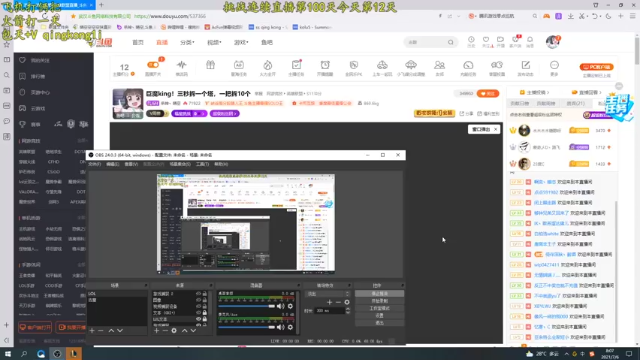The height and width of the screenshot is (360, 640).
Task: Expand the 游戏 dropdown in Douyu nav
Action: pos(241,42)
